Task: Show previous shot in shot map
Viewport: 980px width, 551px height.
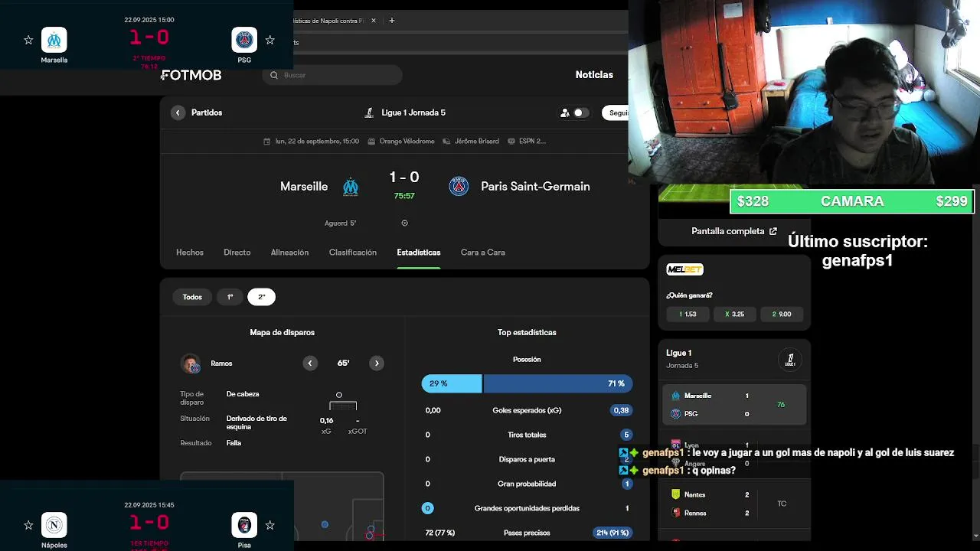Action: 310,364
